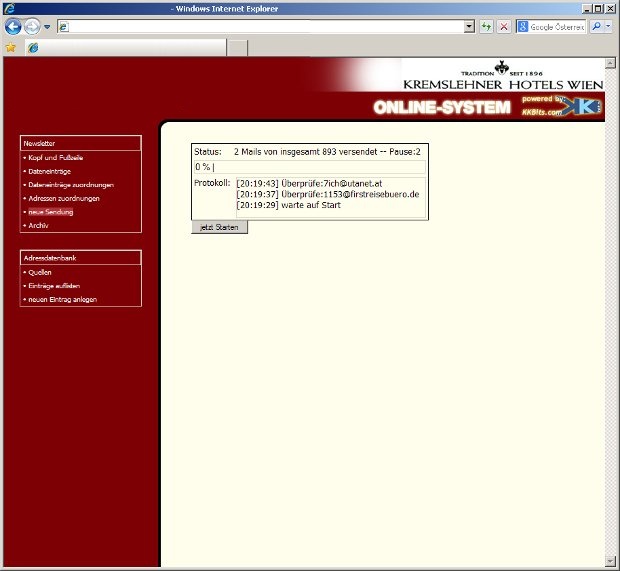Click the red Stop loading icon
Viewport: 620px width, 571px height.
(503, 27)
